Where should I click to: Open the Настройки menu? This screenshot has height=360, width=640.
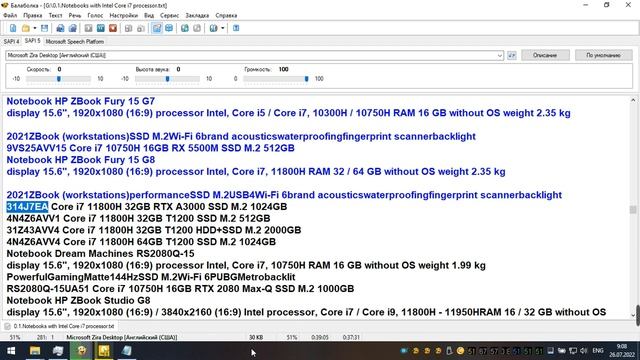point(124,16)
